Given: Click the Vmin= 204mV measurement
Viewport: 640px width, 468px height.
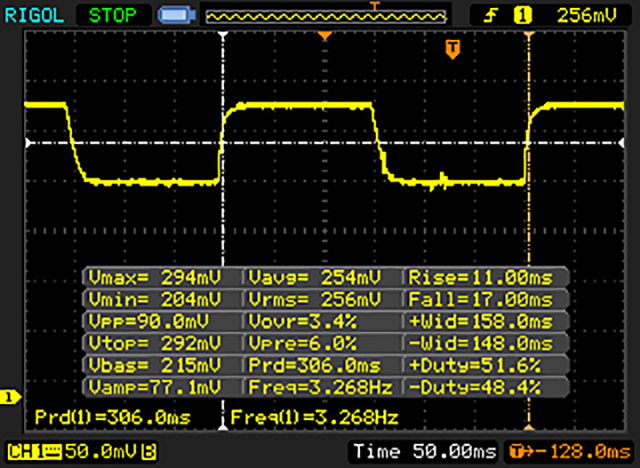Looking at the screenshot, I should (155, 300).
